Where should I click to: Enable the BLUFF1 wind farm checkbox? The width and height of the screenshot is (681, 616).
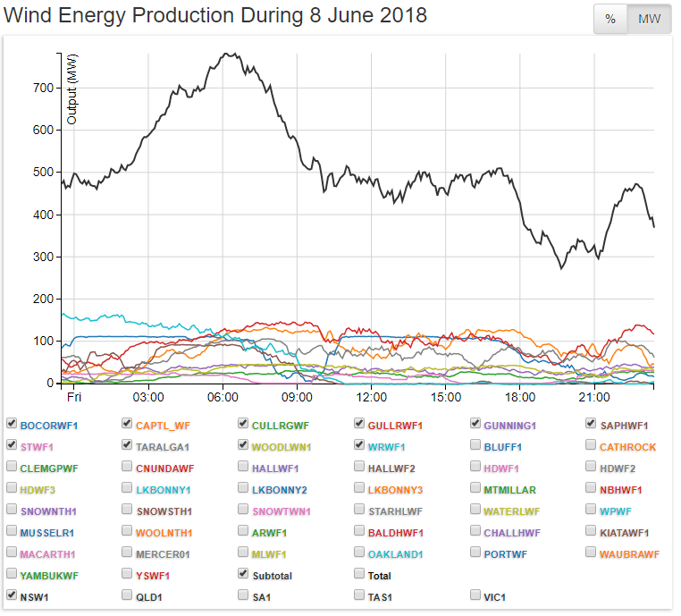coord(476,444)
